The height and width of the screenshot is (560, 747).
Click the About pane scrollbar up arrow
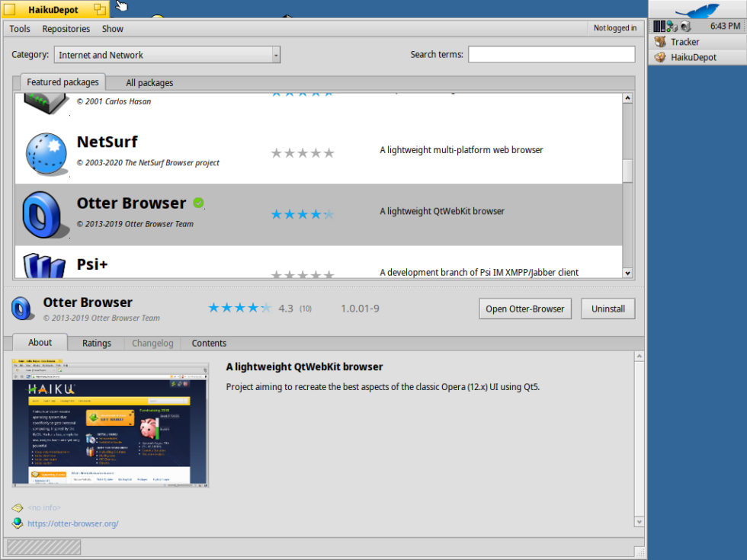(x=639, y=358)
